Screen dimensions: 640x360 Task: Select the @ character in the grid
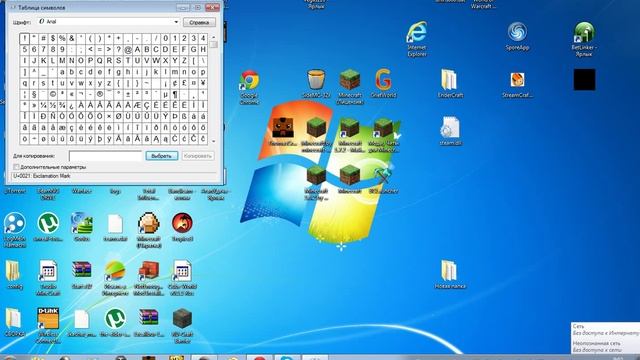click(x=128, y=50)
